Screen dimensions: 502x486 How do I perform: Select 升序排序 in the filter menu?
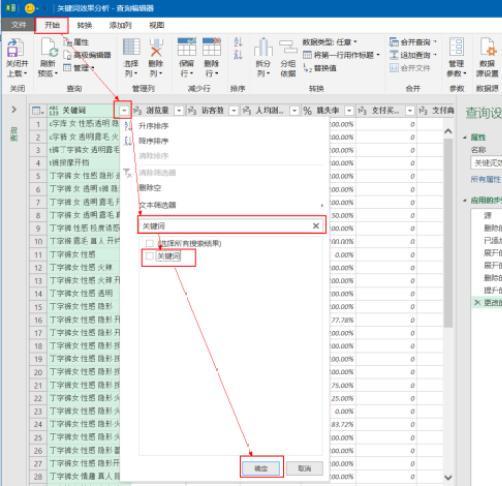pyautogui.click(x=154, y=126)
